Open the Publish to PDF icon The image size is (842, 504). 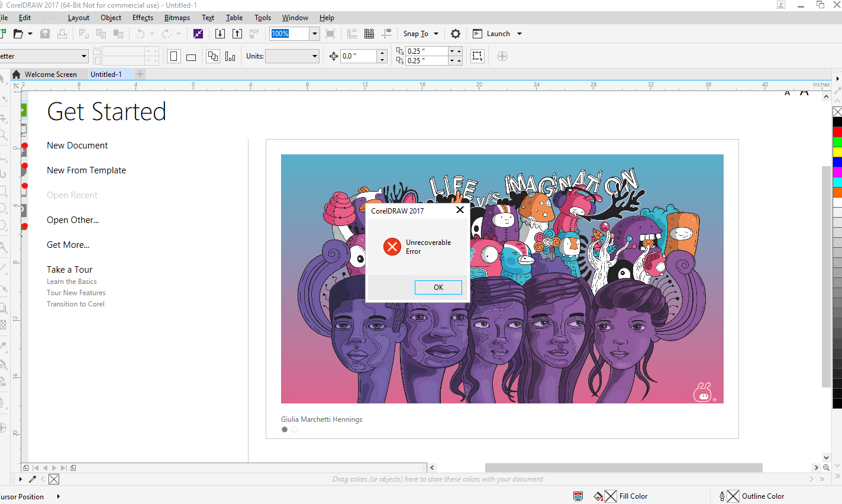pyautogui.click(x=253, y=34)
